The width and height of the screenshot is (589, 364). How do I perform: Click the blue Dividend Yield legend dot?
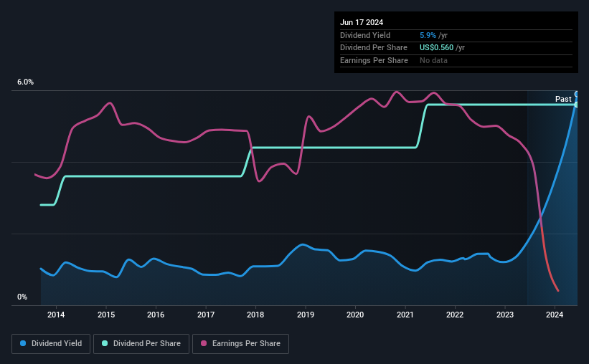(23, 343)
